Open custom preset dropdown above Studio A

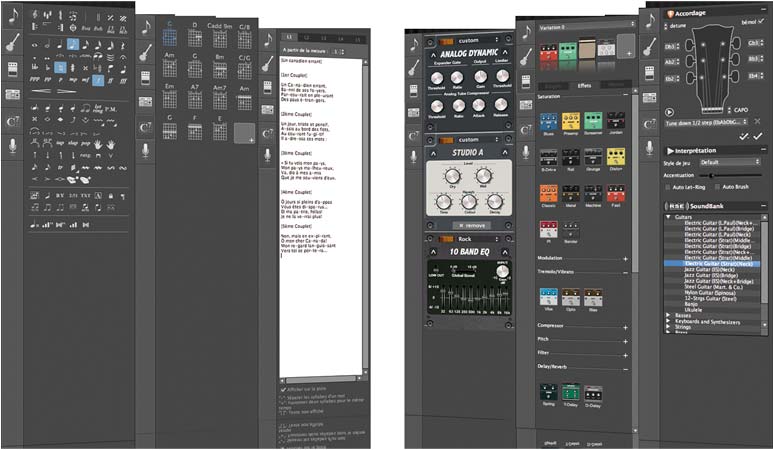coord(477,139)
